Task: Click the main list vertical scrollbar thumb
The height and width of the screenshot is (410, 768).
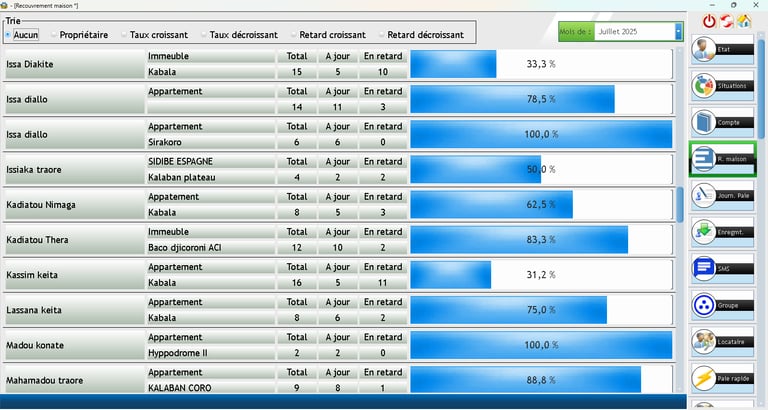Action: pyautogui.click(x=680, y=204)
